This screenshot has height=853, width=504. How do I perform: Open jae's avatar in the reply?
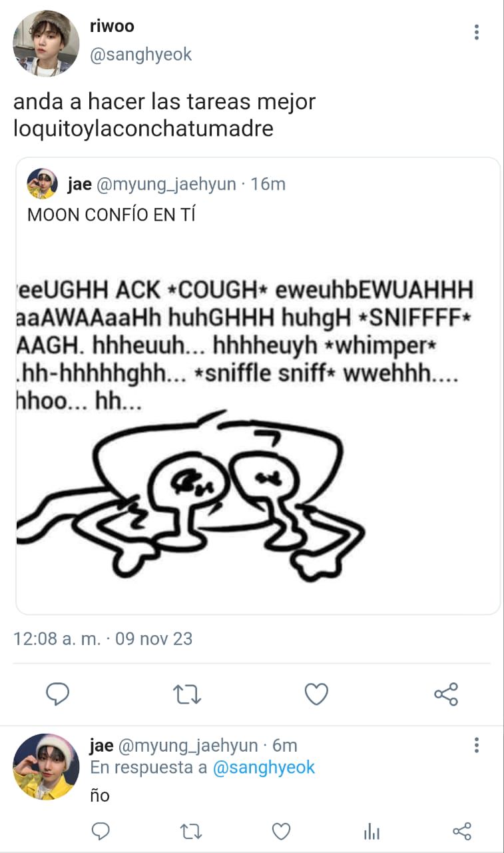46,767
